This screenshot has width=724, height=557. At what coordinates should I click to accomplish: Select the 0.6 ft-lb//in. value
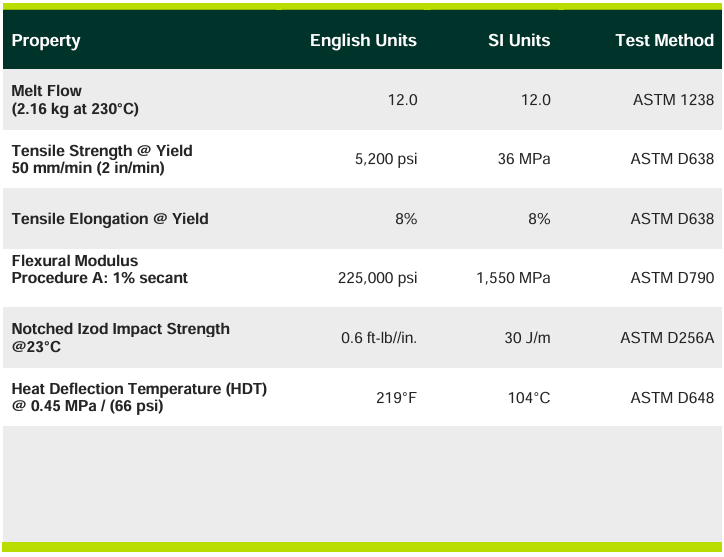[x=379, y=338]
